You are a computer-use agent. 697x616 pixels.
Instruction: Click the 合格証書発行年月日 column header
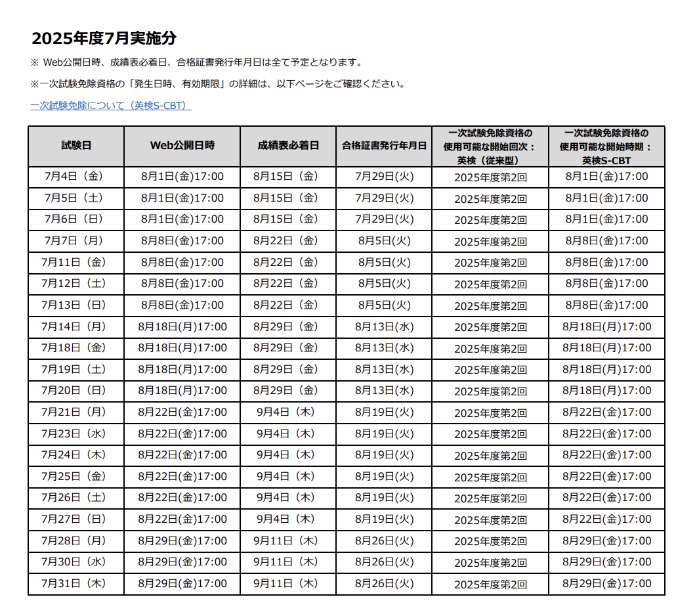pos(384,146)
